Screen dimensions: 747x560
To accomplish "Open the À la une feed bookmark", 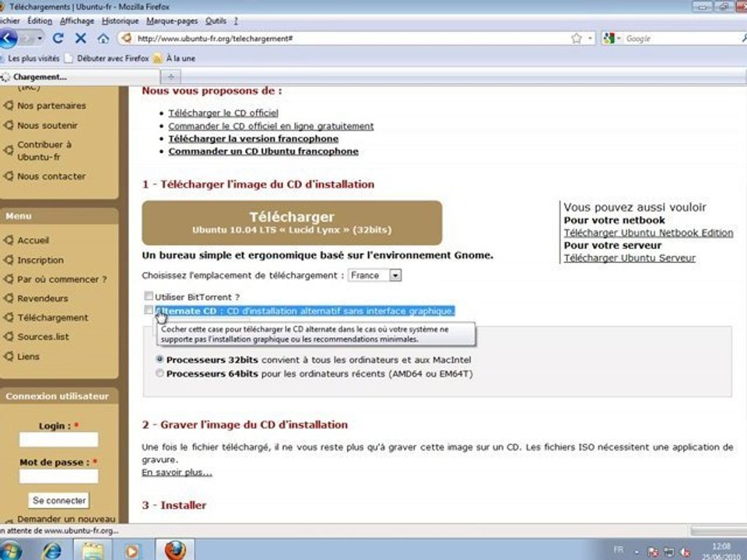I will pos(174,58).
